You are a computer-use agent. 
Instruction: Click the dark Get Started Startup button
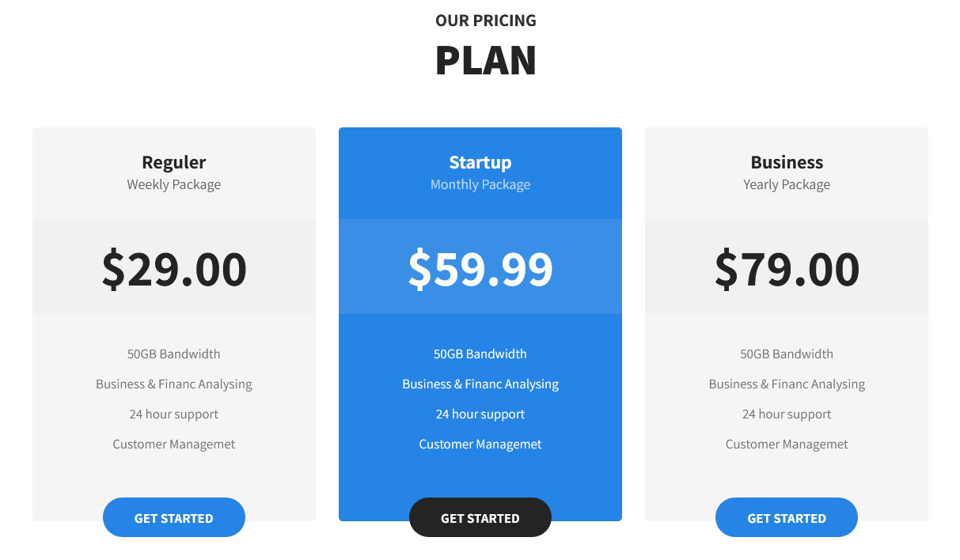480,517
